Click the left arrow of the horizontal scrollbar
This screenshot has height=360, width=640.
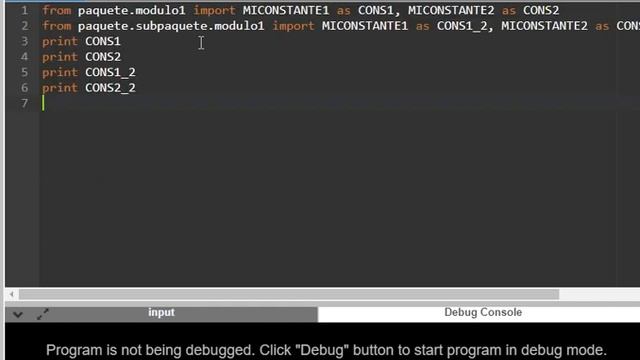pos(12,294)
